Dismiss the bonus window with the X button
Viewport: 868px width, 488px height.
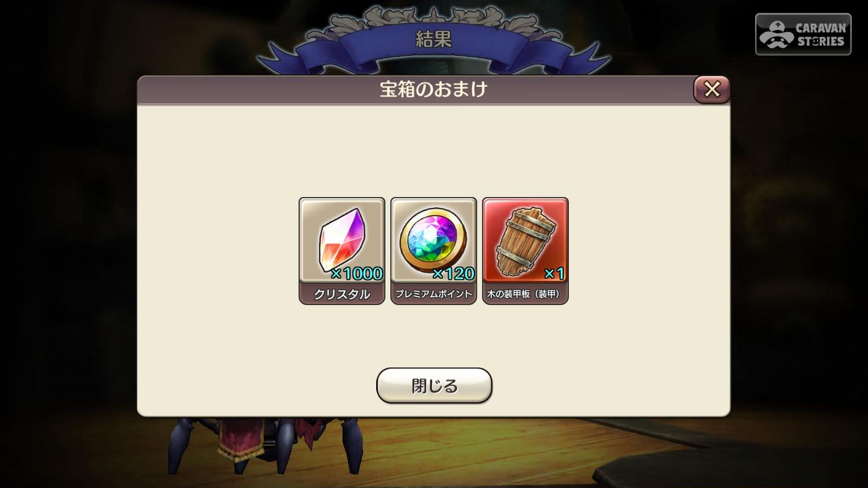(712, 89)
